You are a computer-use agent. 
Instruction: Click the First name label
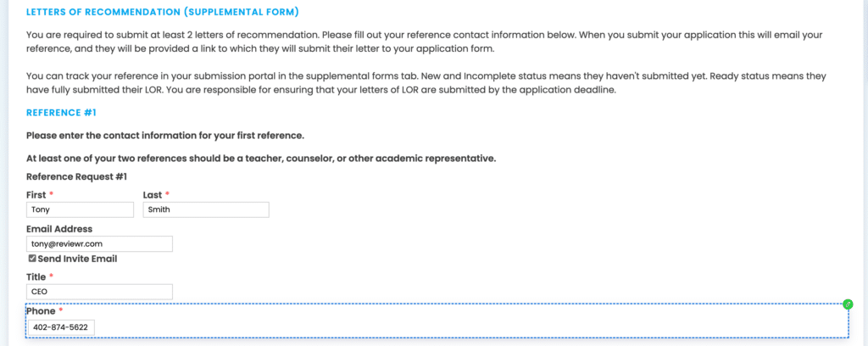point(36,195)
